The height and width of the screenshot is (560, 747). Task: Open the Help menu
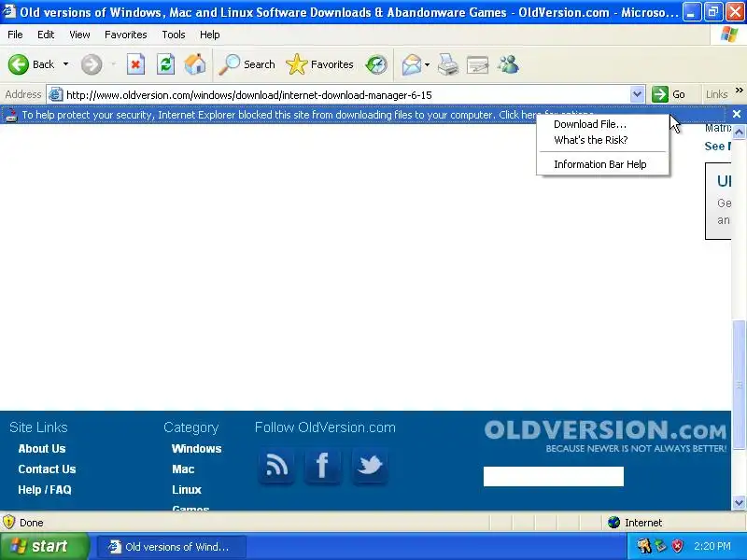click(209, 35)
